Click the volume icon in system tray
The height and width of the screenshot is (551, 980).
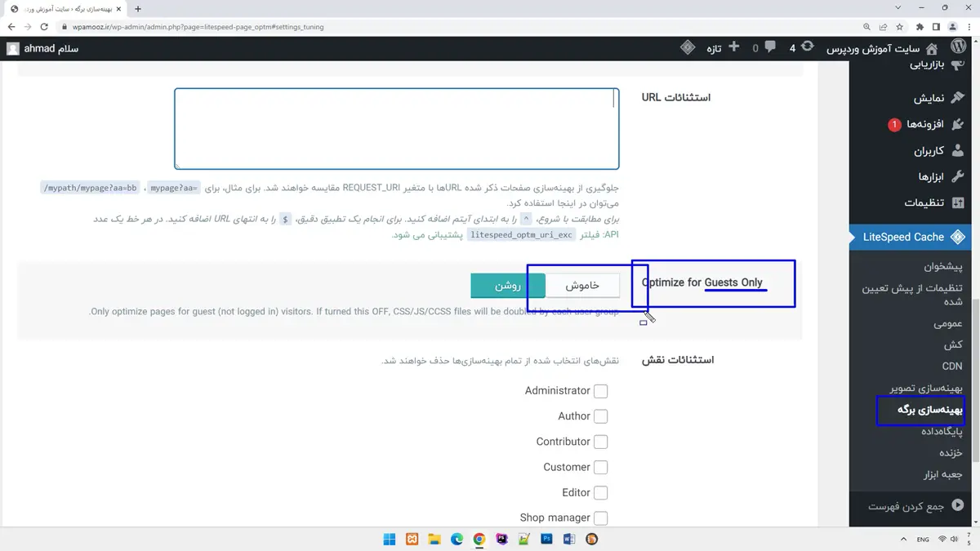(955, 539)
